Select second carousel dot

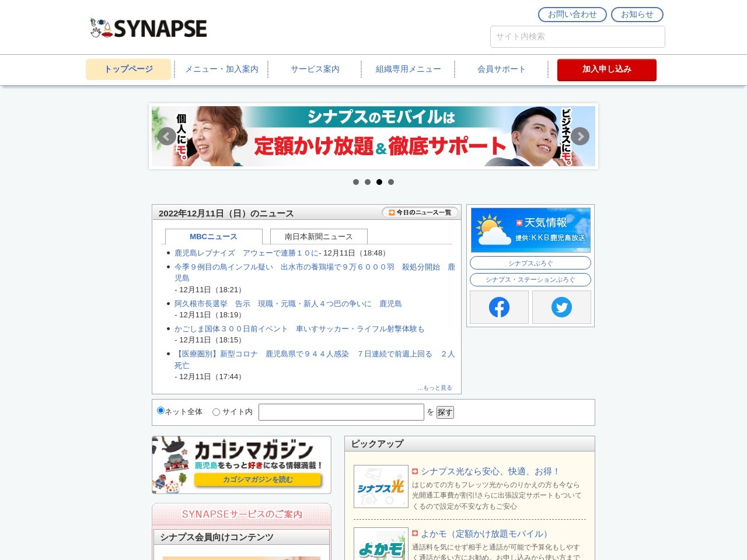(x=368, y=182)
